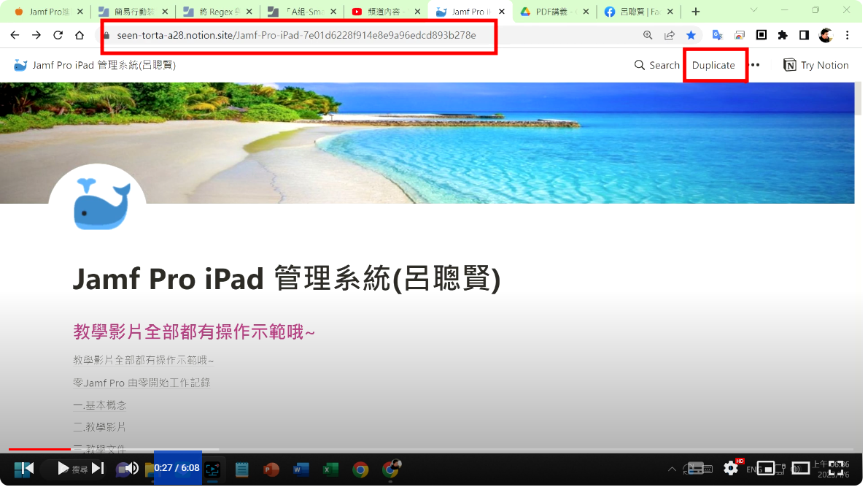This screenshot has height=487, width=868.
Task: Open the 一.基本概念 link
Action: click(x=100, y=405)
